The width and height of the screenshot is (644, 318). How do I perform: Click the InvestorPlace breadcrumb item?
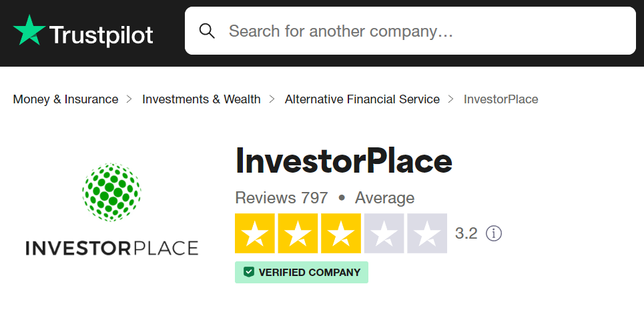click(501, 99)
